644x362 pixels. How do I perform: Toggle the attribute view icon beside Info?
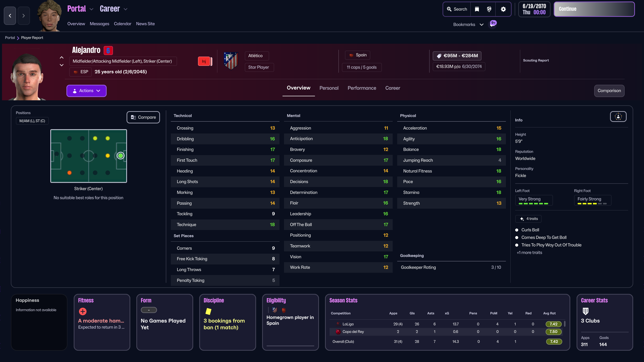[x=618, y=117]
